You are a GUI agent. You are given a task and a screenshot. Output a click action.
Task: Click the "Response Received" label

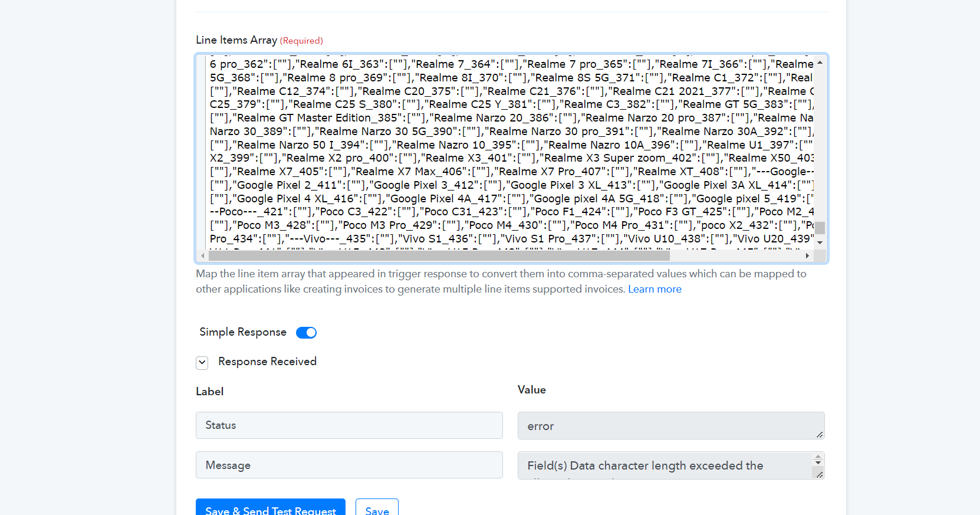[x=267, y=362]
